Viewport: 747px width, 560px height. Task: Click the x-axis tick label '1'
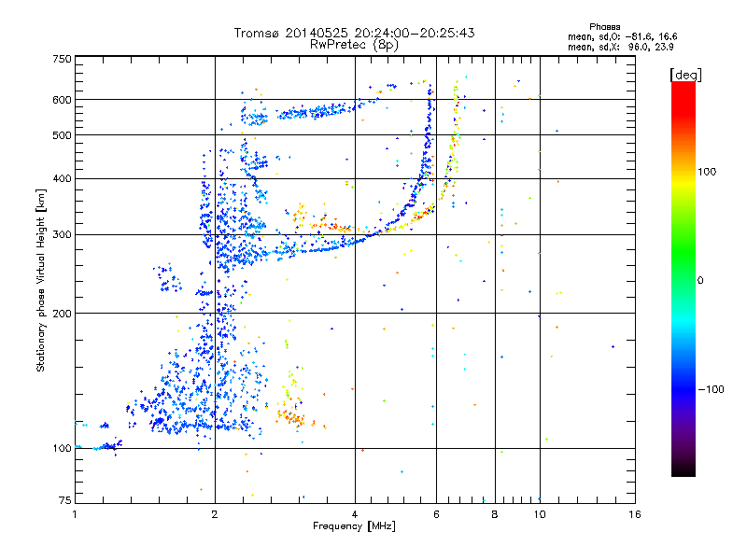[75, 514]
